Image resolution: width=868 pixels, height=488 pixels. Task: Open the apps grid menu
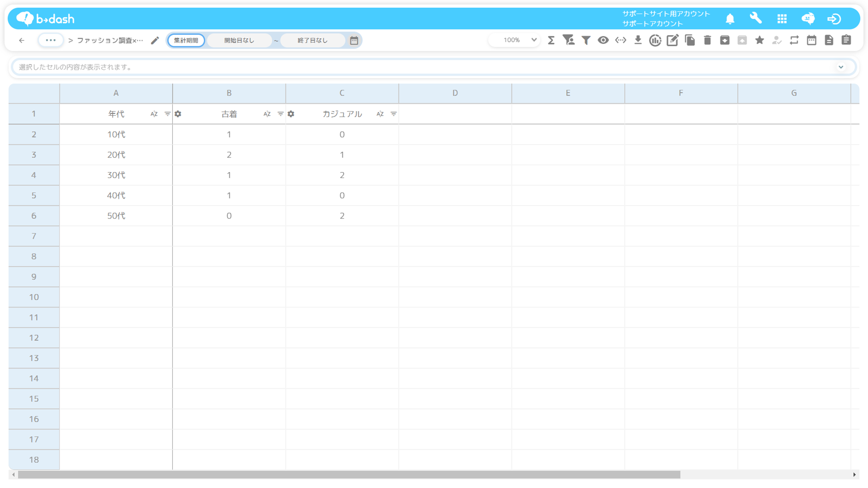click(x=782, y=19)
